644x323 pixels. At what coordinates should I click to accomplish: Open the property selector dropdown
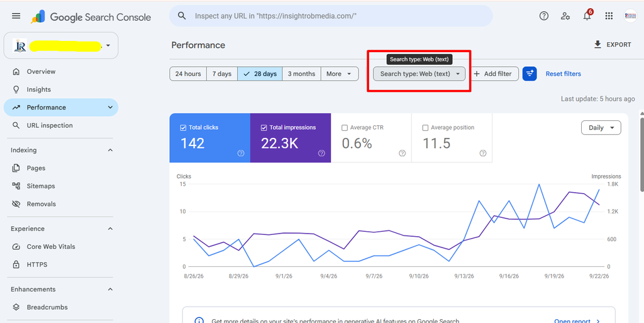[x=61, y=45]
